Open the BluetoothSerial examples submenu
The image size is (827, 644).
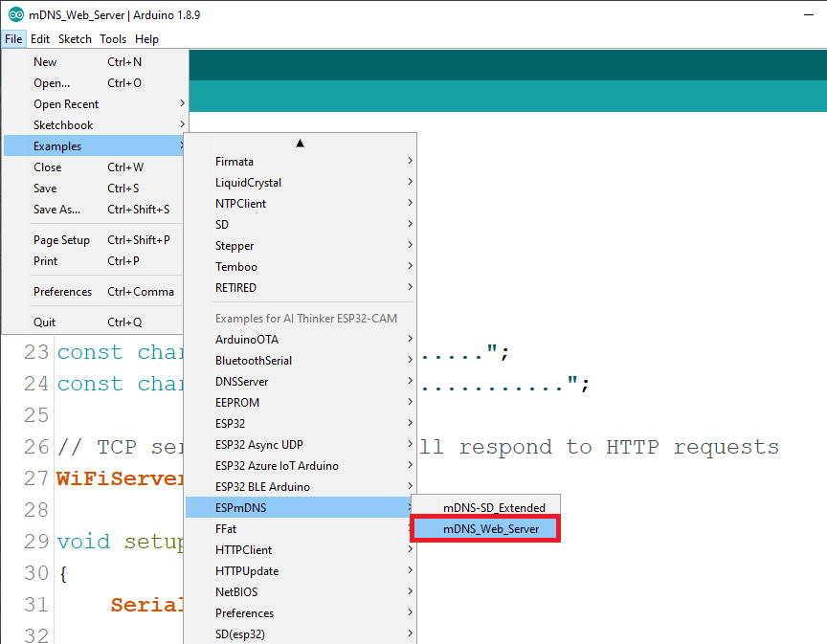click(301, 360)
